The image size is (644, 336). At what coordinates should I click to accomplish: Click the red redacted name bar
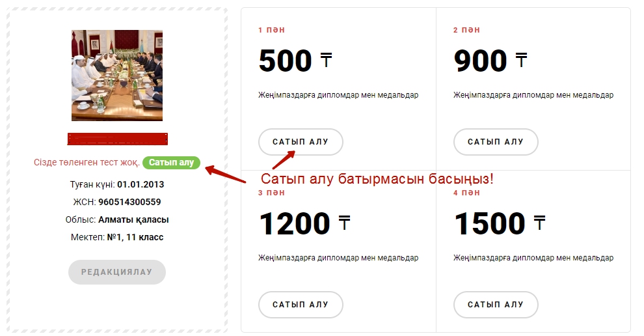pos(118,139)
